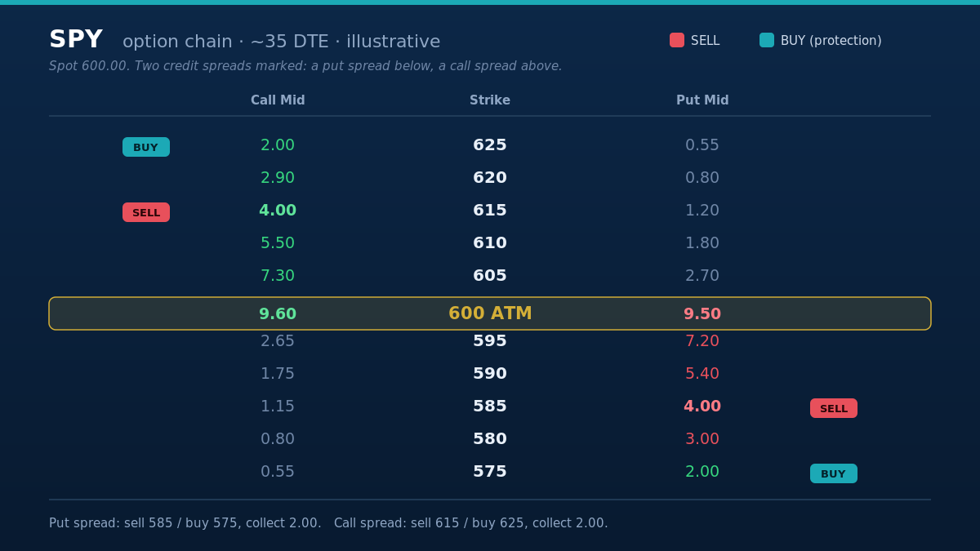Click call mid 0.80 for strike 580

click(x=278, y=439)
